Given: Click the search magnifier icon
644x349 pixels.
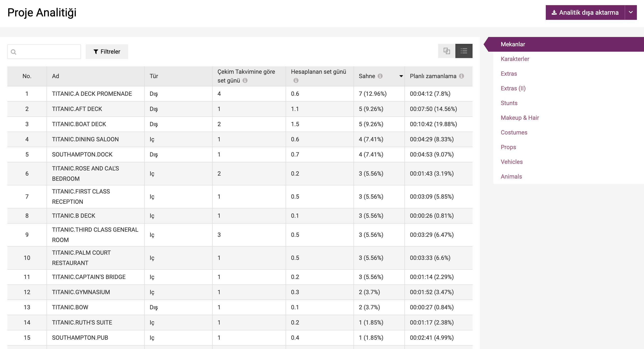Looking at the screenshot, I should (13, 52).
